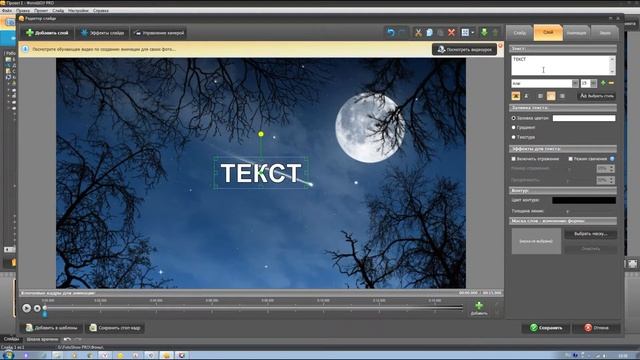Open Файл menu in main window
The width and height of the screenshot is (640, 360).
pyautogui.click(x=7, y=11)
